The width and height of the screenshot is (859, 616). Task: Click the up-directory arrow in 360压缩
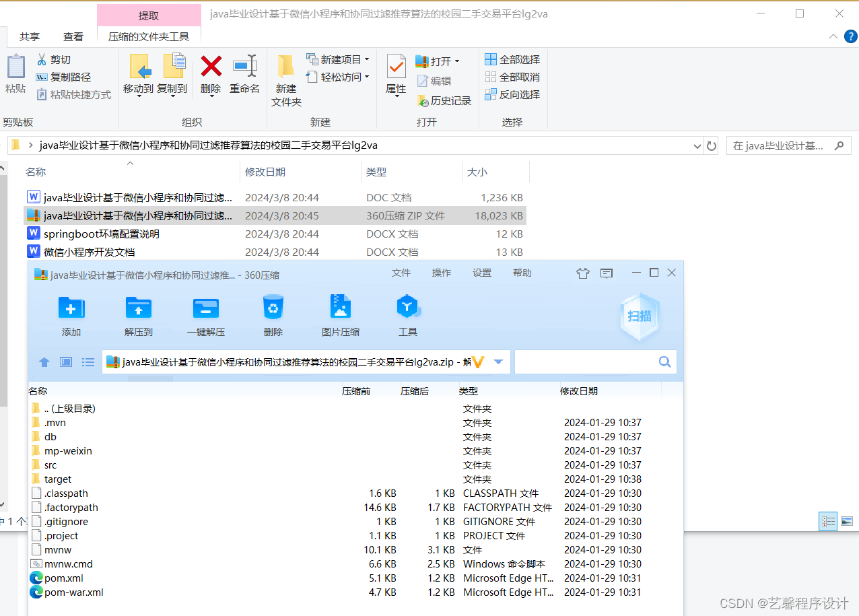click(44, 362)
